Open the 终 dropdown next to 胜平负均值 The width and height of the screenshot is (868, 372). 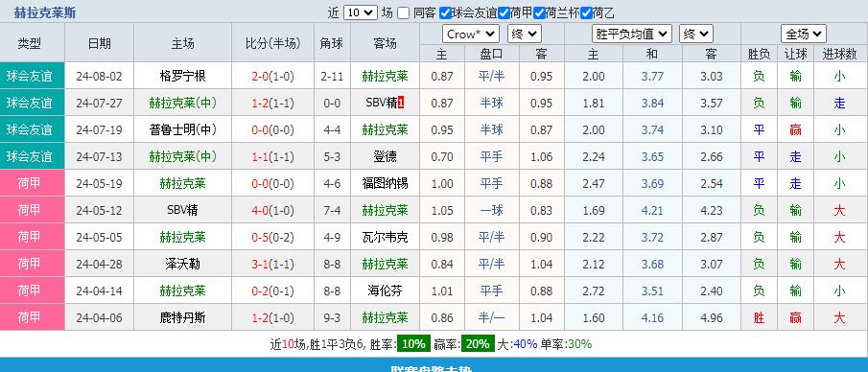(696, 35)
